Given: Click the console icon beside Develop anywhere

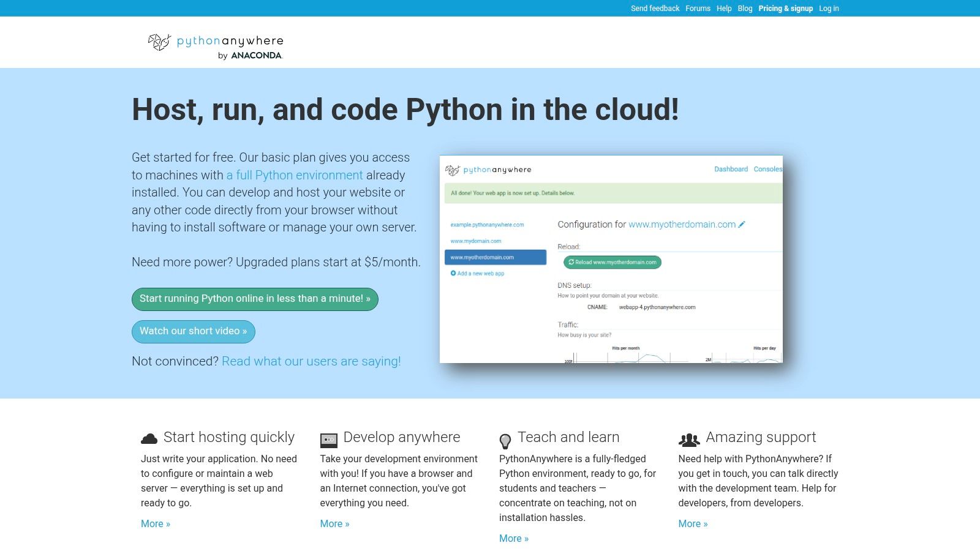Looking at the screenshot, I should (x=329, y=440).
